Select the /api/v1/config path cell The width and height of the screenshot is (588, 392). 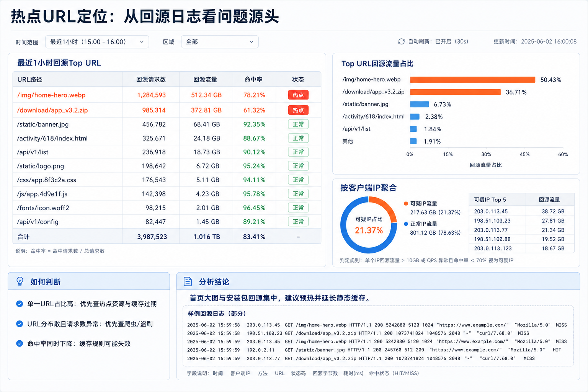pos(38,222)
